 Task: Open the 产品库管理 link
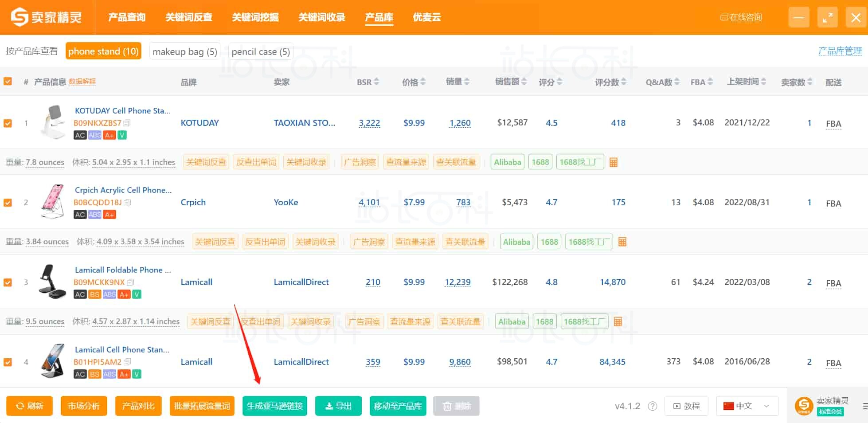pos(840,51)
